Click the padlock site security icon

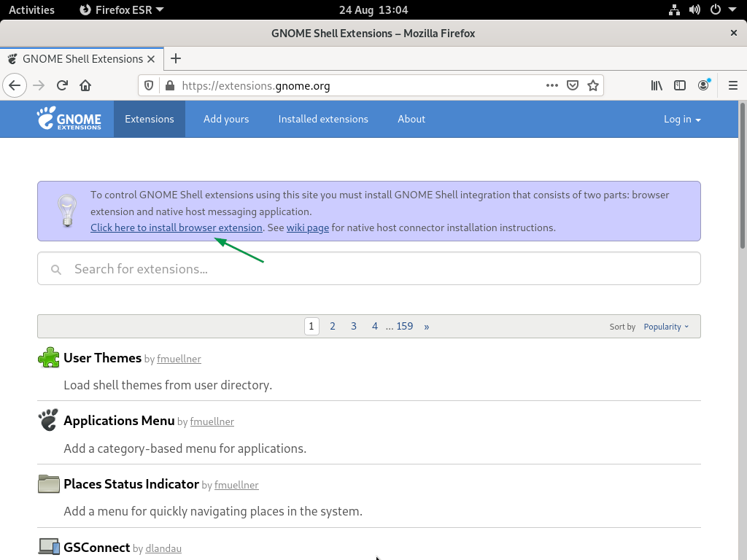pos(169,86)
